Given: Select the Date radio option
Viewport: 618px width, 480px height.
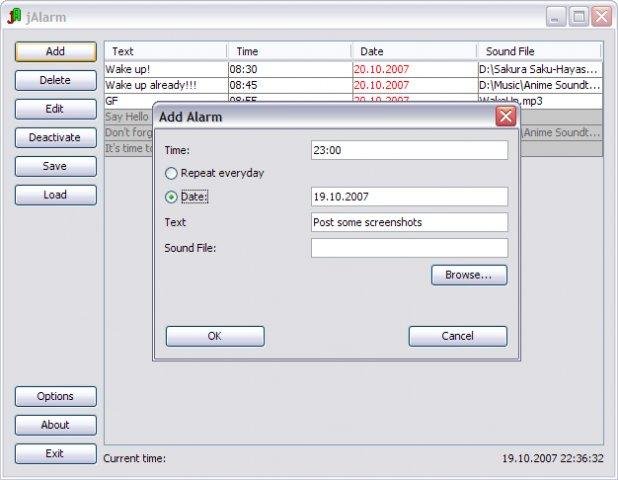Looking at the screenshot, I should (x=171, y=197).
